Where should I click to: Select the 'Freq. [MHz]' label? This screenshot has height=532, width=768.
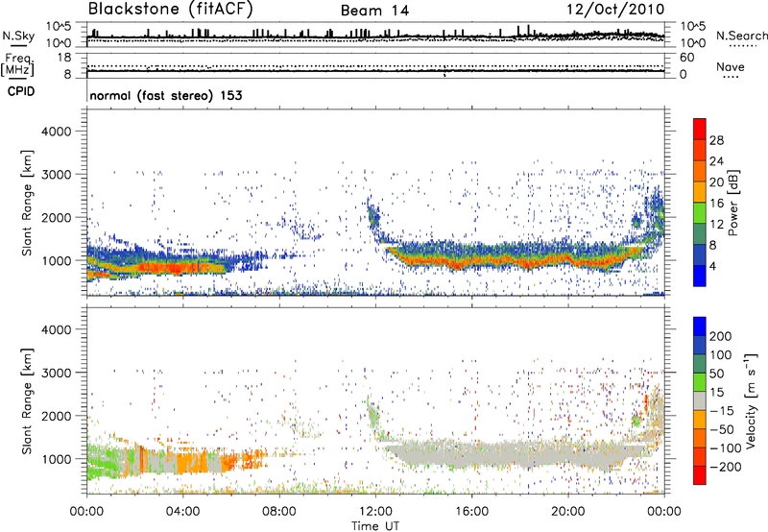pos(17,64)
